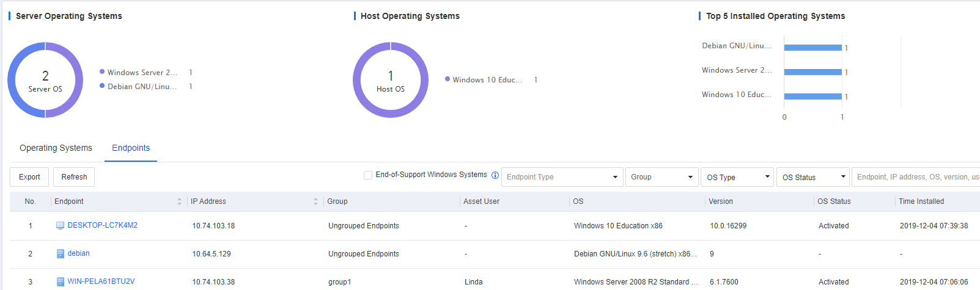Click the blue Debian GNU/Linux legend dot

102,86
